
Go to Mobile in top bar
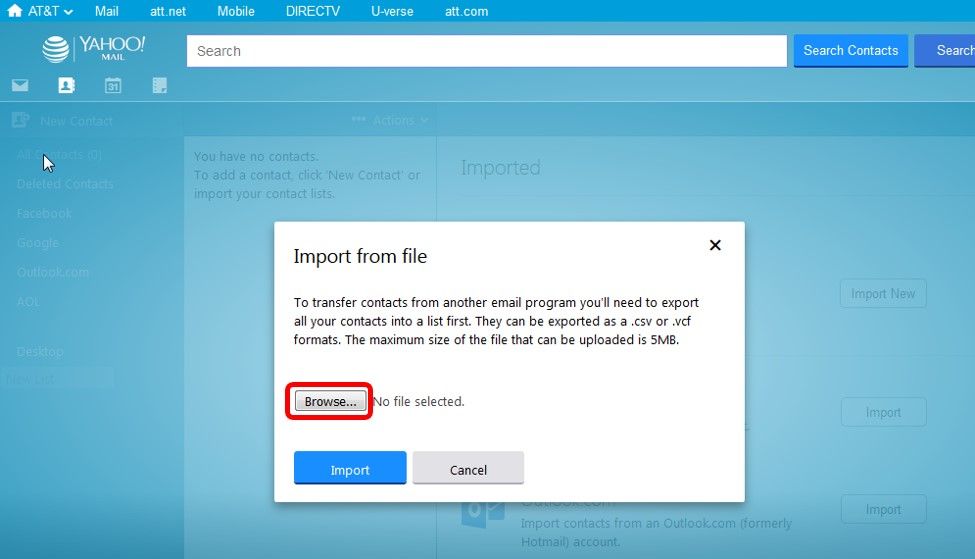[x=236, y=11]
